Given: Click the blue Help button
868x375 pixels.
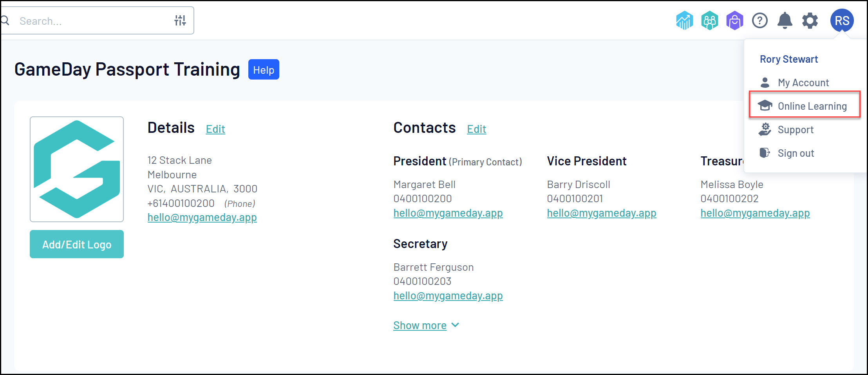Looking at the screenshot, I should (264, 70).
